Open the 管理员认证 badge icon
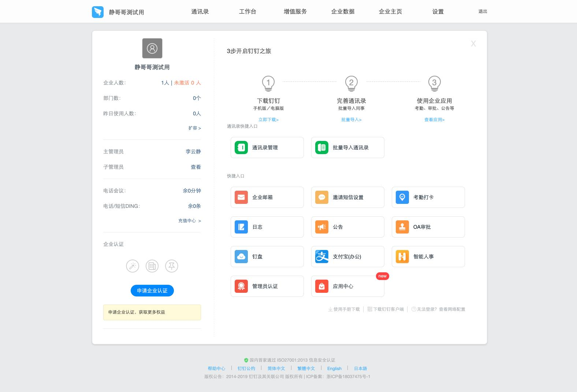577x392 pixels. point(241,286)
